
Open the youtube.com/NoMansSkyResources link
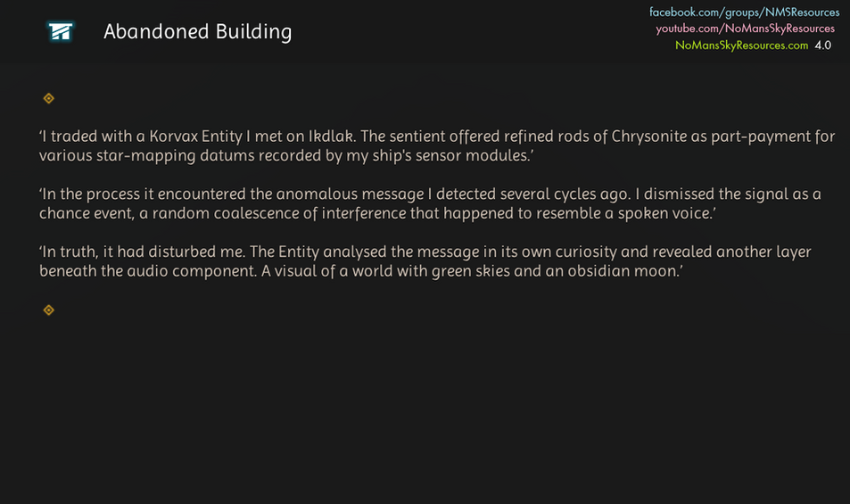(x=745, y=29)
